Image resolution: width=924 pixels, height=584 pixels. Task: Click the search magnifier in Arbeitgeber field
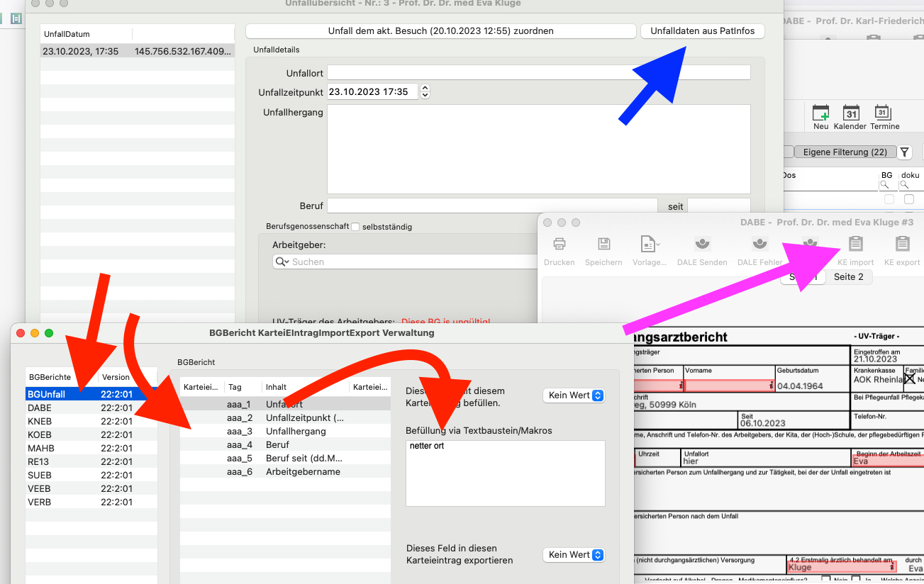tap(282, 262)
